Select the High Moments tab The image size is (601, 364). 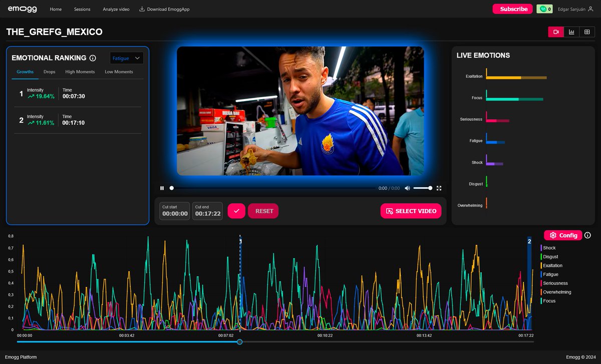(x=80, y=72)
